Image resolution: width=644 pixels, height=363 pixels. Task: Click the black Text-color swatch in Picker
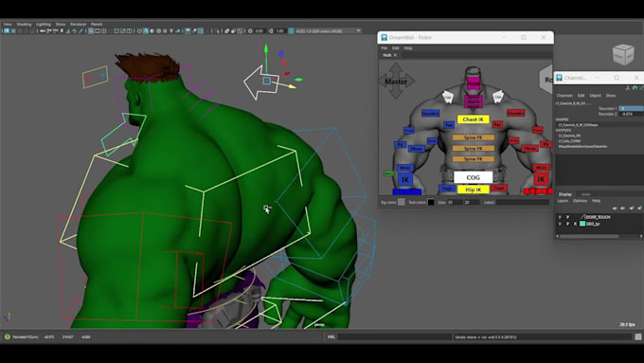pos(430,202)
